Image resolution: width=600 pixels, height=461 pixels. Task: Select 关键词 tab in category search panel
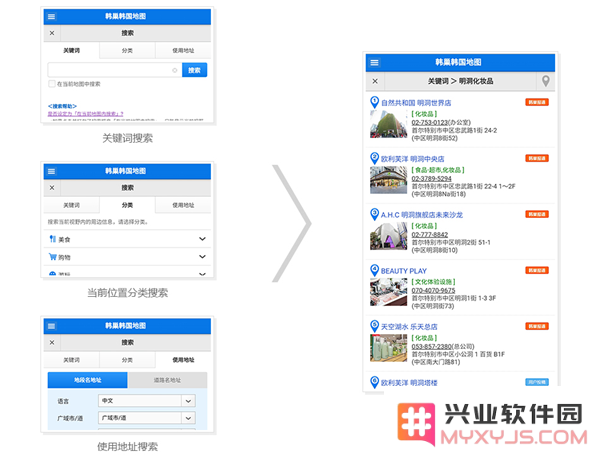click(x=72, y=205)
